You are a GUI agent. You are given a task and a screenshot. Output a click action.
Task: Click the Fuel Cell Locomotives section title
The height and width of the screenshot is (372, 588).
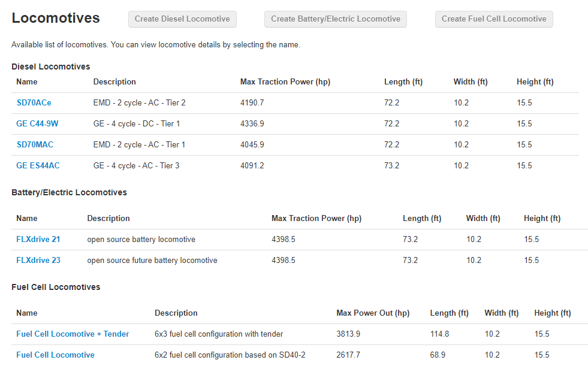(56, 287)
